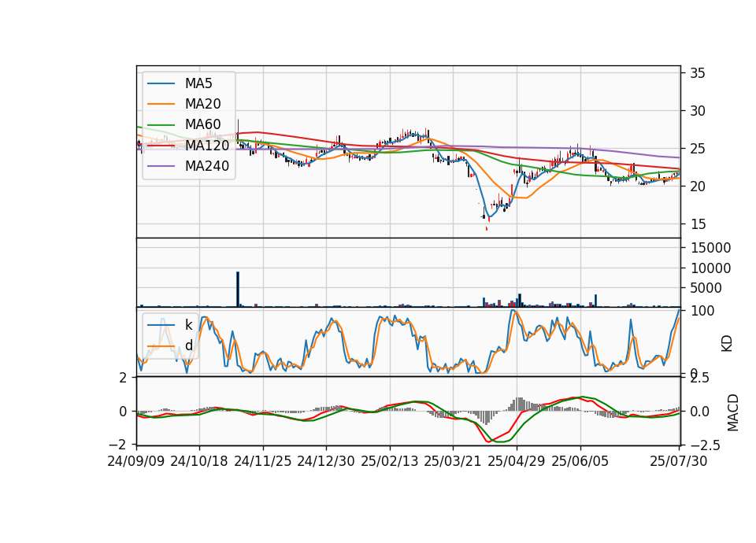The height and width of the screenshot is (543, 756).
Task: Click the KD axis title
Action: pyautogui.click(x=727, y=344)
